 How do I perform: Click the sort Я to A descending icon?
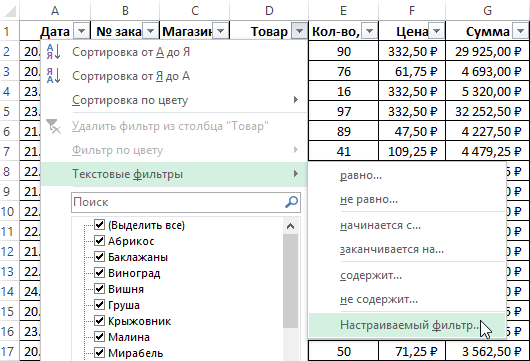[x=53, y=75]
